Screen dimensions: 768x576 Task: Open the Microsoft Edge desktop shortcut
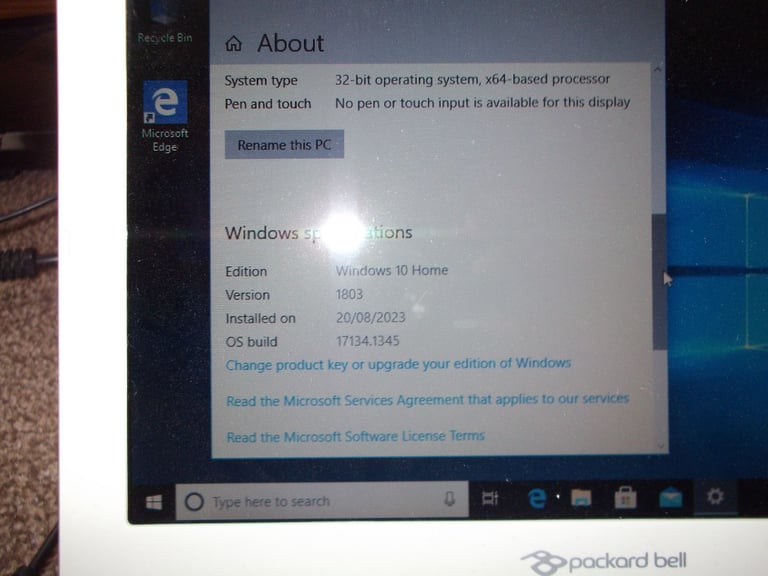pyautogui.click(x=165, y=117)
